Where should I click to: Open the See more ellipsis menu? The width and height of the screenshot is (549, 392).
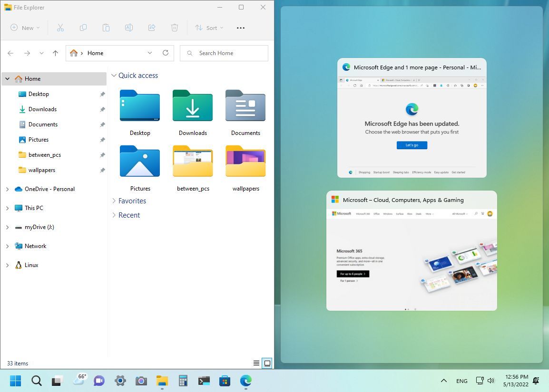coord(240,28)
